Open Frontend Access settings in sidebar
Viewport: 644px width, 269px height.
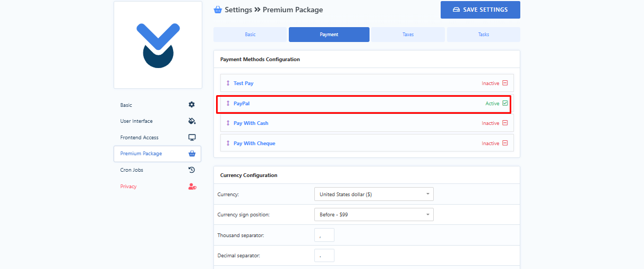coord(158,138)
